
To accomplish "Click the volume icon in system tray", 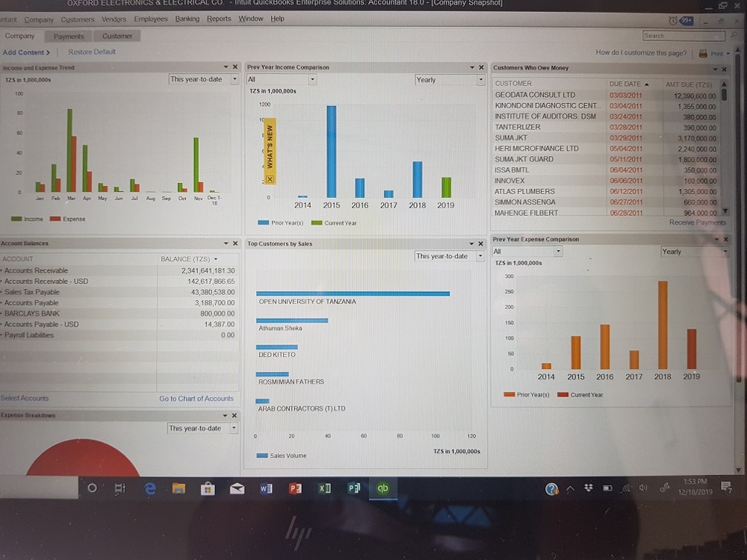I will click(x=643, y=488).
